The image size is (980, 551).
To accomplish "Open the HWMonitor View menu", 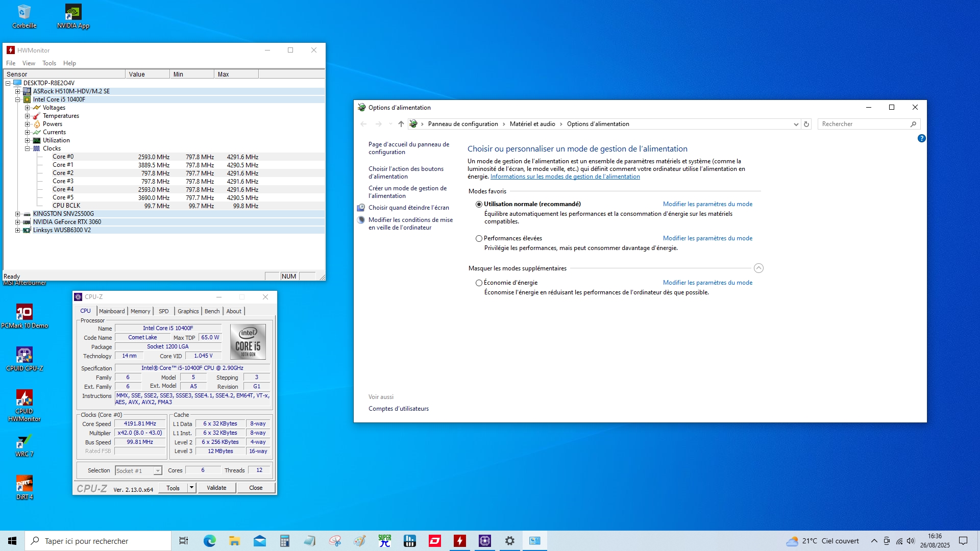I will coord(29,63).
